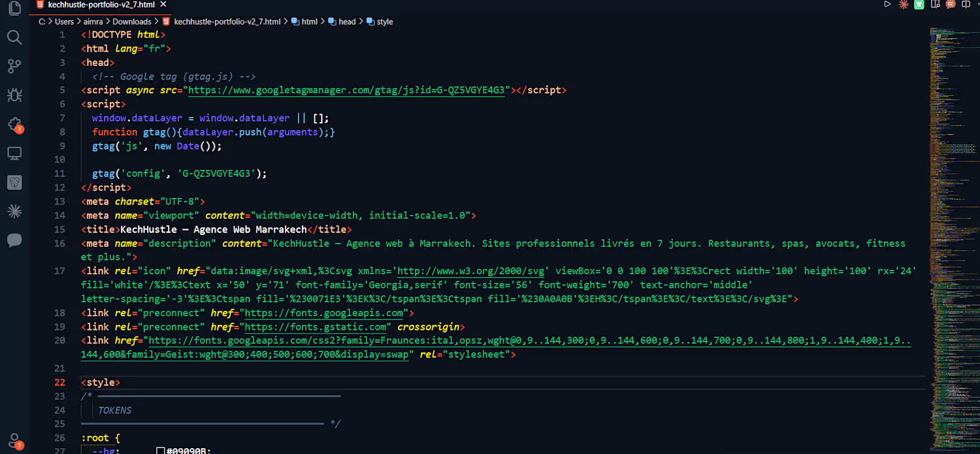Click the green dog icon in editor toolbar
The image size is (980, 454).
pos(919,4)
